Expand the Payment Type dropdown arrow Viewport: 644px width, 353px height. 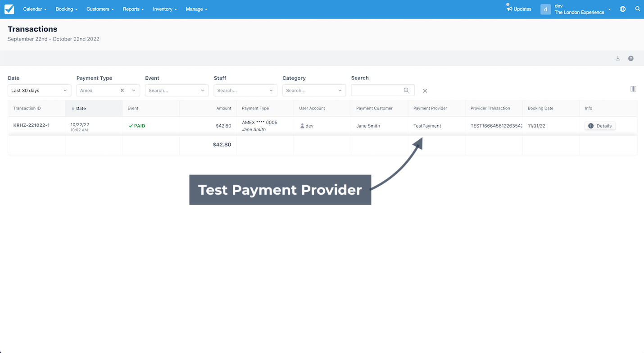(x=134, y=90)
